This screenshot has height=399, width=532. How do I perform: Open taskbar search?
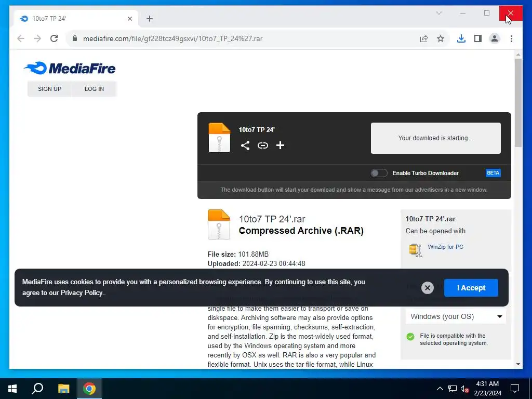pyautogui.click(x=37, y=389)
